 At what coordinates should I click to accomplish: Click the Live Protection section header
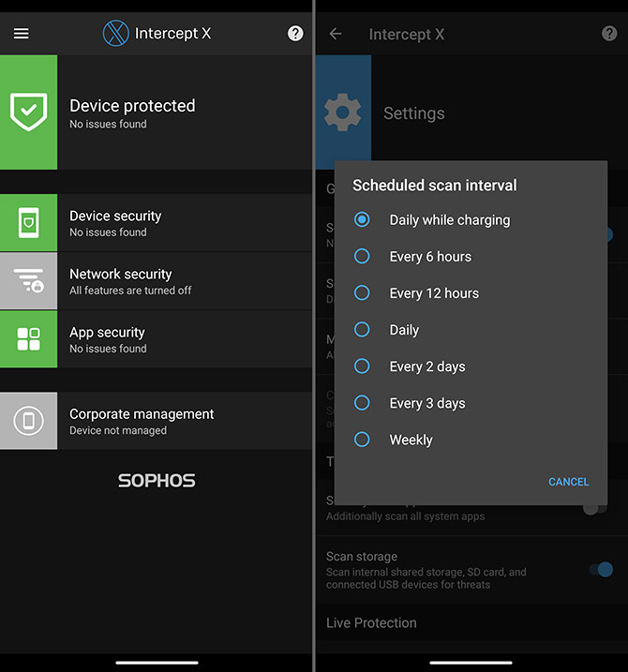pyautogui.click(x=371, y=622)
